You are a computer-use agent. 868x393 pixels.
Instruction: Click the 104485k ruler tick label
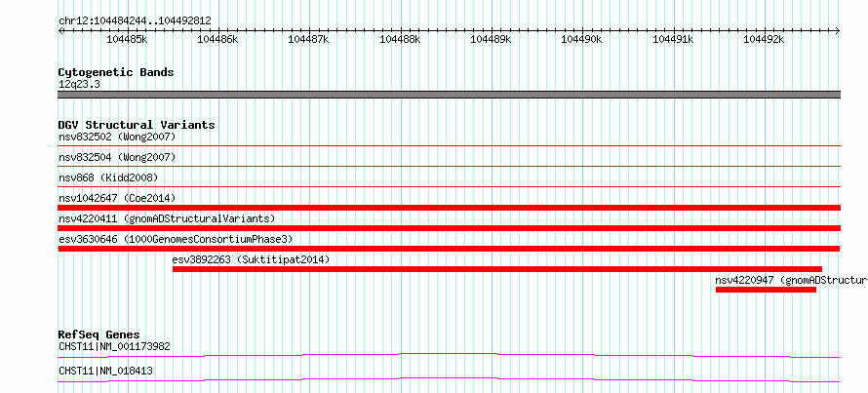click(128, 39)
